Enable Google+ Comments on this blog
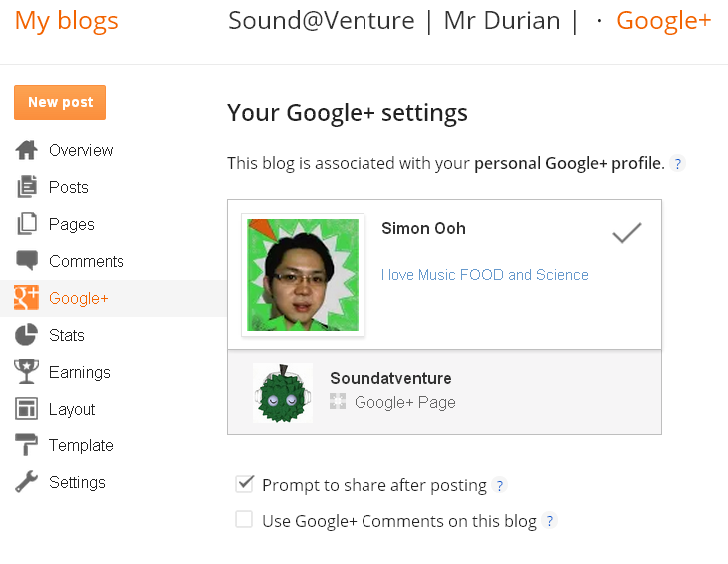The image size is (728, 564). tap(244, 520)
